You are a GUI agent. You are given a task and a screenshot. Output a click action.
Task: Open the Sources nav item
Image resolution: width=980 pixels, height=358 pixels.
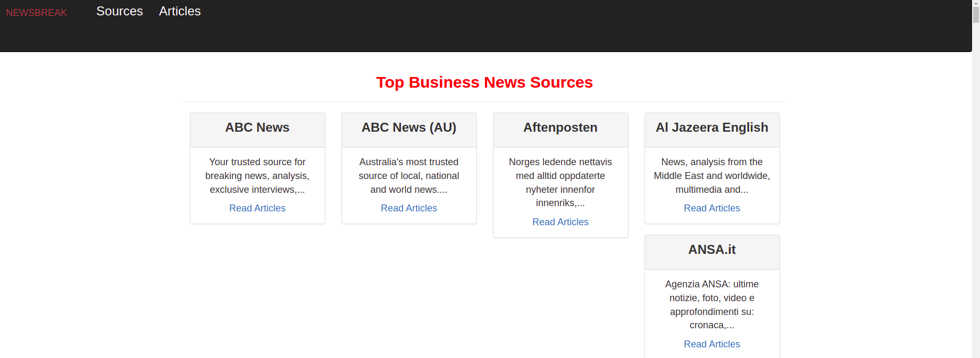pos(120,11)
